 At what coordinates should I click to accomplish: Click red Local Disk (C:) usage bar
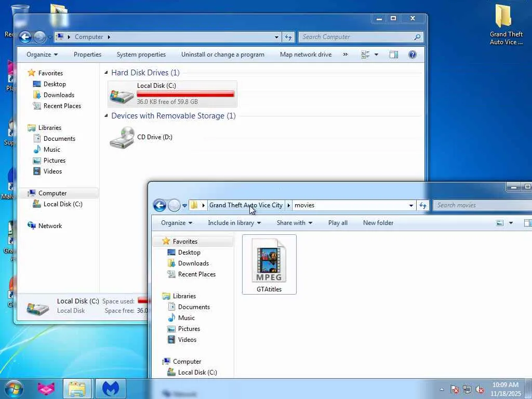(185, 94)
